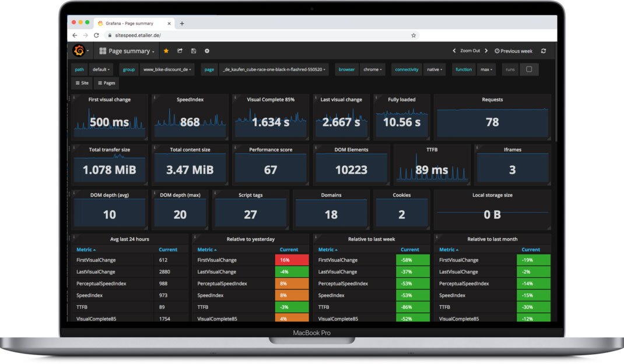The width and height of the screenshot is (624, 364).
Task: Shift the time range back with the left arrow
Action: [x=455, y=51]
